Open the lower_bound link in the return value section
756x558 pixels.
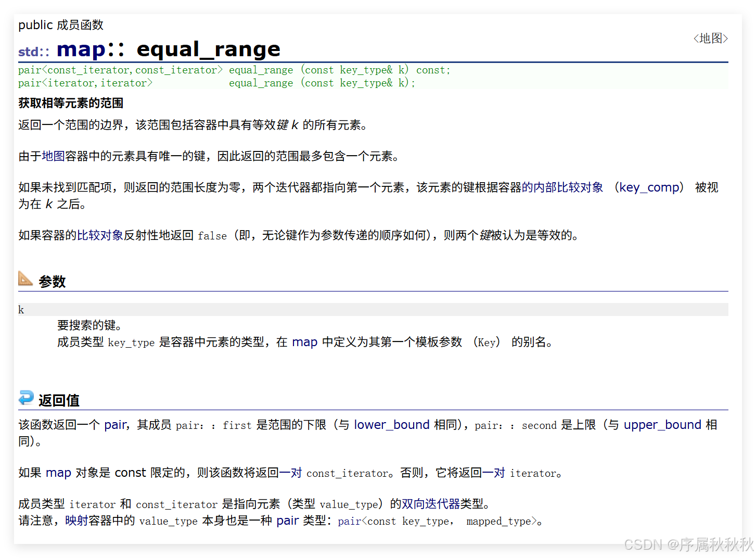pos(391,425)
